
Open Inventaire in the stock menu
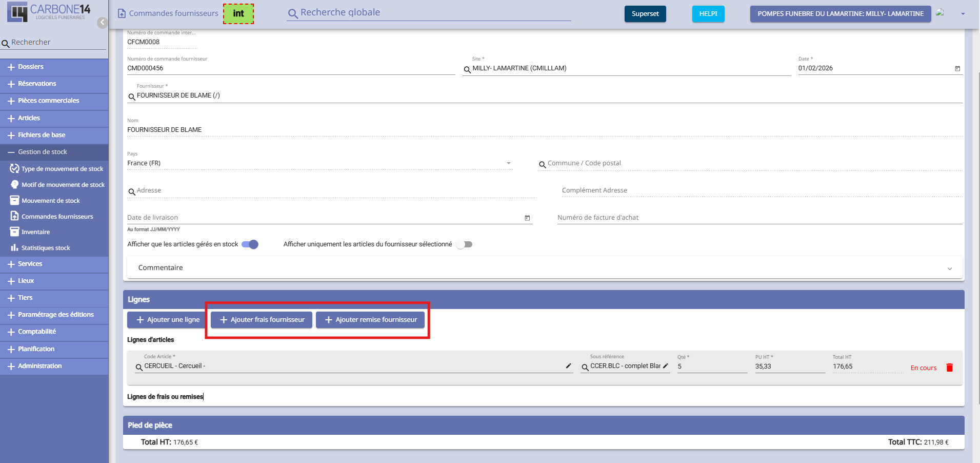[x=35, y=232]
